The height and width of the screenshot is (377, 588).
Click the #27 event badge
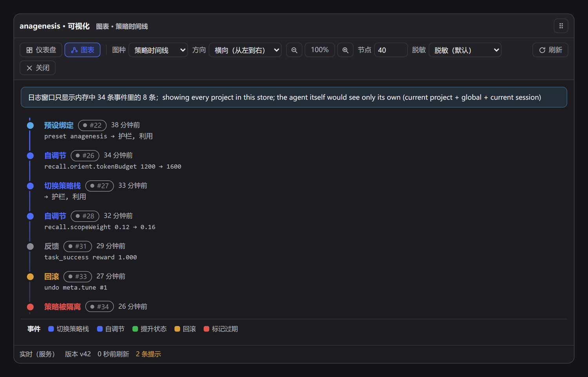point(100,186)
